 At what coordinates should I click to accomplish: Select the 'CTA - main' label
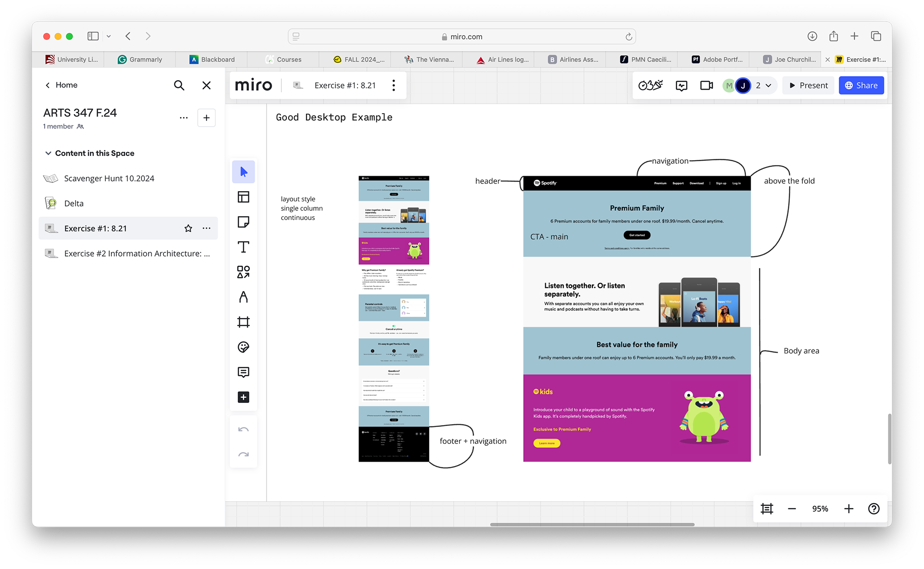click(549, 237)
